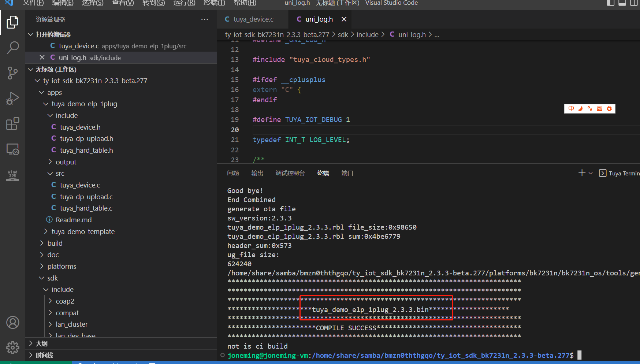Open the Go menu

pyautogui.click(x=154, y=3)
